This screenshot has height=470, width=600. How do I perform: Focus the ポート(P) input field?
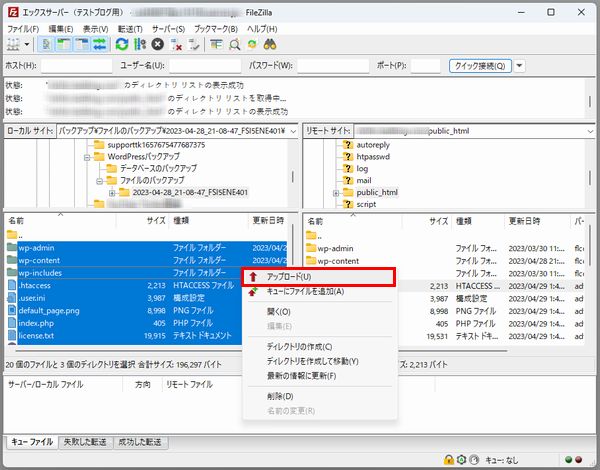(x=426, y=66)
